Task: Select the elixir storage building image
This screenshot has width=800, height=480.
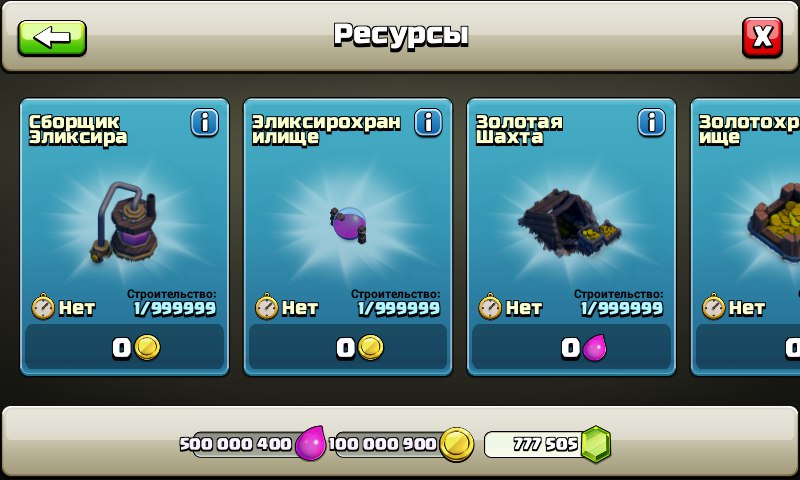Action: point(348,224)
